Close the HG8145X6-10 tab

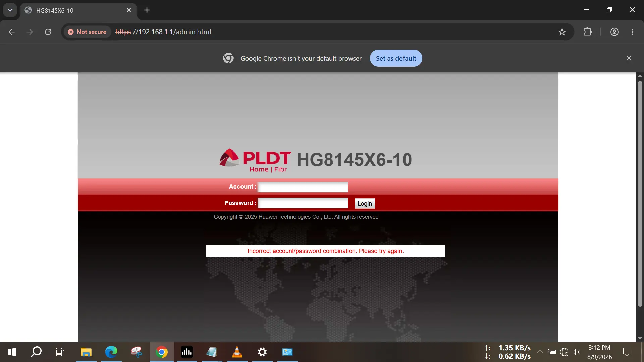[129, 10]
